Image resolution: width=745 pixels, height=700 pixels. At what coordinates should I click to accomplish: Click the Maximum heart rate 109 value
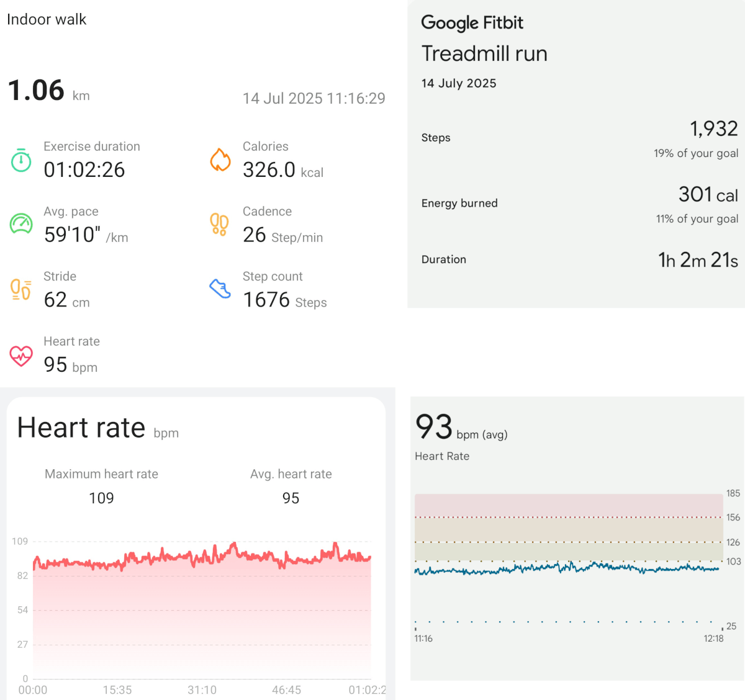point(101,498)
